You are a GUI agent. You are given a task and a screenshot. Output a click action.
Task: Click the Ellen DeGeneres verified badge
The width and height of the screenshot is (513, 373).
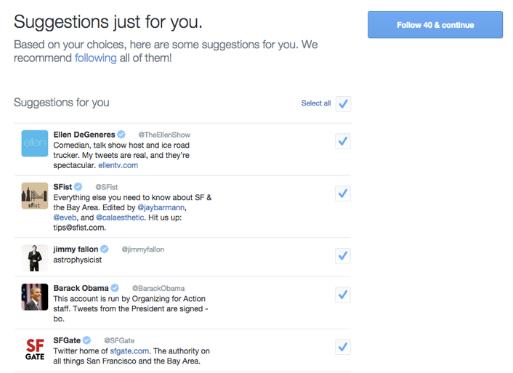pyautogui.click(x=122, y=134)
